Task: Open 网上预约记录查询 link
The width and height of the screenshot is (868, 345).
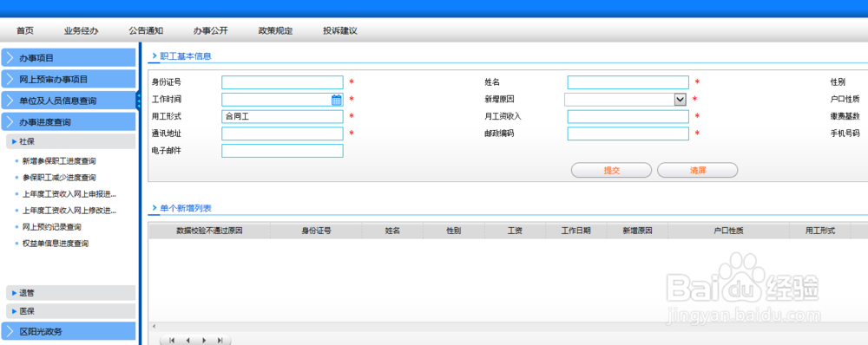Action: tap(52, 227)
